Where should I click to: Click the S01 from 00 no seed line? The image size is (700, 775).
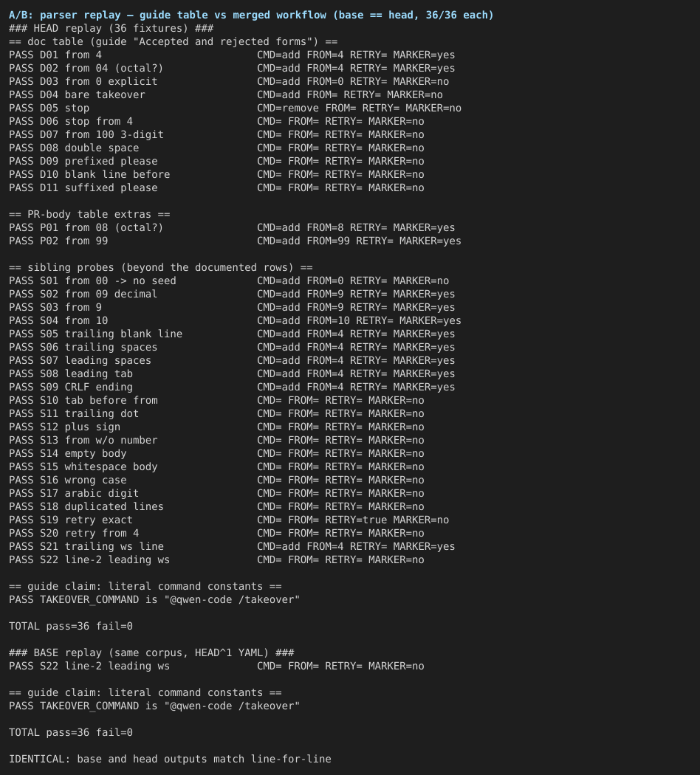229,280
